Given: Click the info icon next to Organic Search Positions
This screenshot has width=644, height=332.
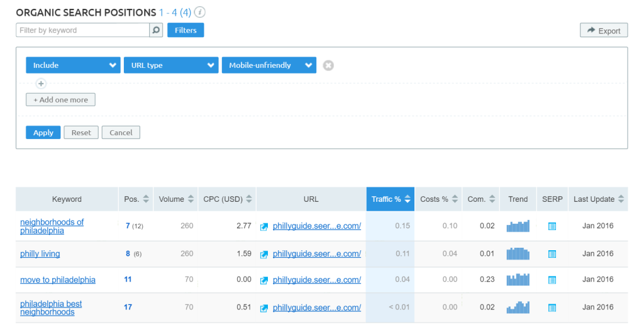Looking at the screenshot, I should (x=200, y=13).
